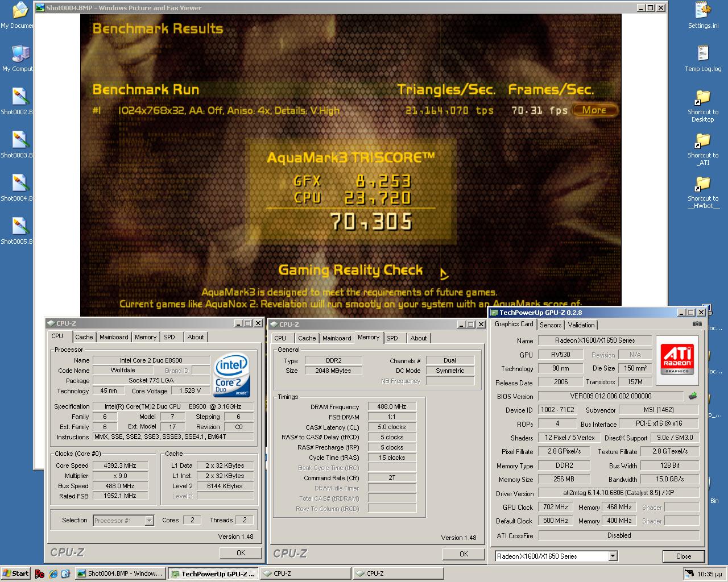Click the Driver Version field in GPU-Z
728x582 pixels.
(619, 493)
